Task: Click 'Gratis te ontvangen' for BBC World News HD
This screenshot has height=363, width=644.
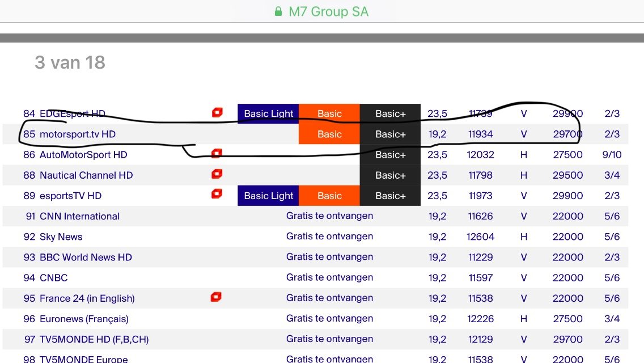Action: [329, 257]
